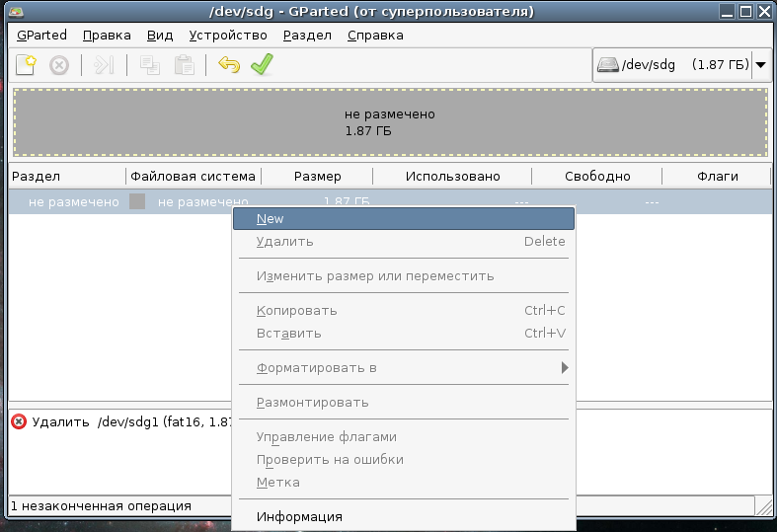Image resolution: width=777 pixels, height=532 pixels.
Task: Choose Управление флагами in the context menu
Action: (404, 437)
